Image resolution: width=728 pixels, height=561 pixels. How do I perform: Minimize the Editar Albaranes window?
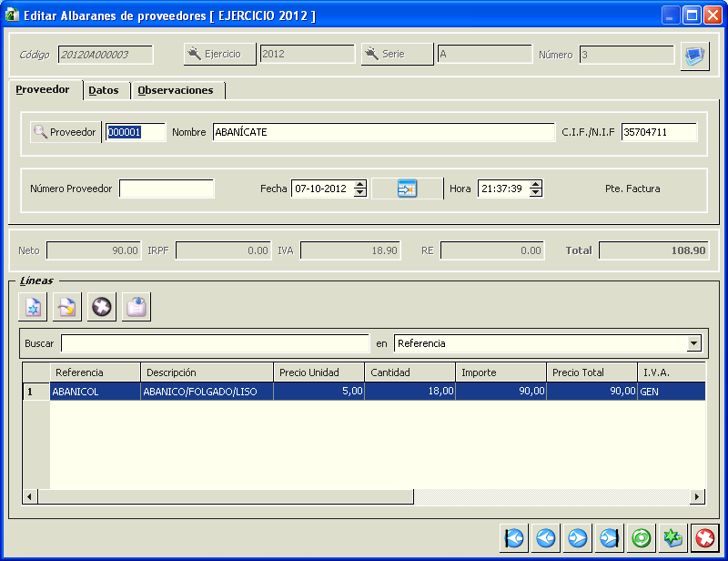tap(671, 15)
